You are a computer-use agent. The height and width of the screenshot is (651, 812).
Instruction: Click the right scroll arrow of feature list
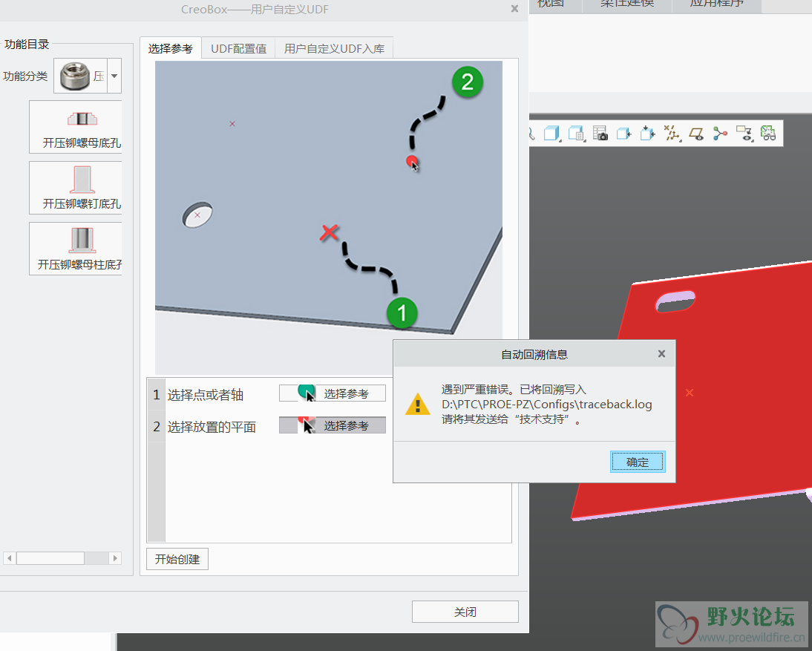[115, 557]
